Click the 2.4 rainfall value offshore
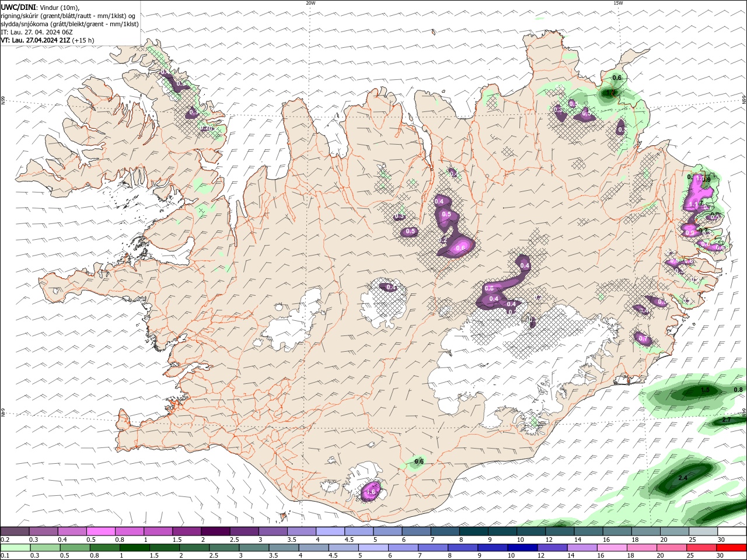The image size is (747, 560). coord(683,478)
